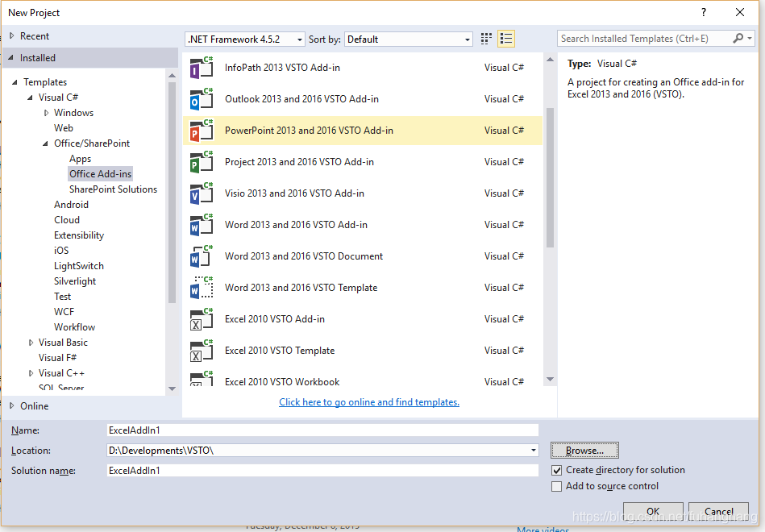Expand the Windows tree node

pyautogui.click(x=46, y=113)
